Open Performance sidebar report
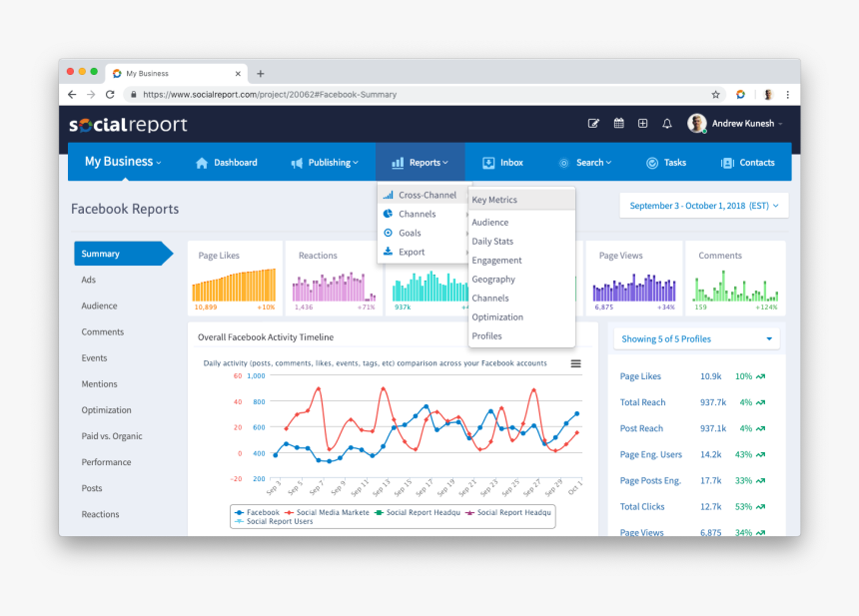859x616 pixels. 106,462
